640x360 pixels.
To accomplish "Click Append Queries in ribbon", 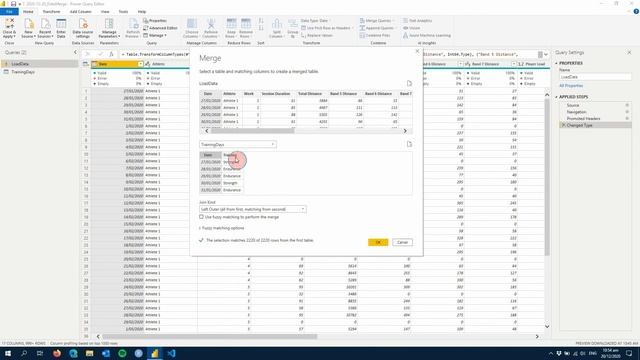I will tap(377, 28).
